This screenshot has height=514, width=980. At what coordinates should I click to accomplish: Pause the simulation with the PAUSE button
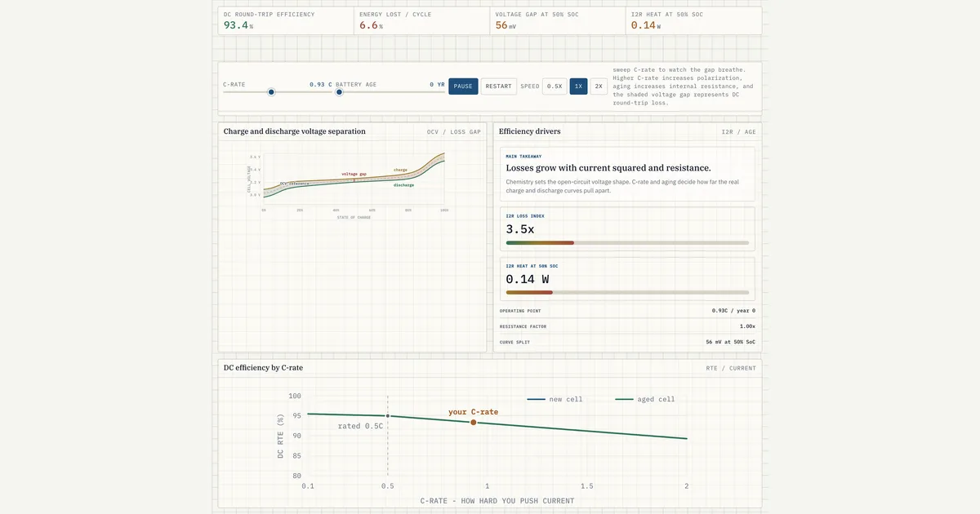463,86
